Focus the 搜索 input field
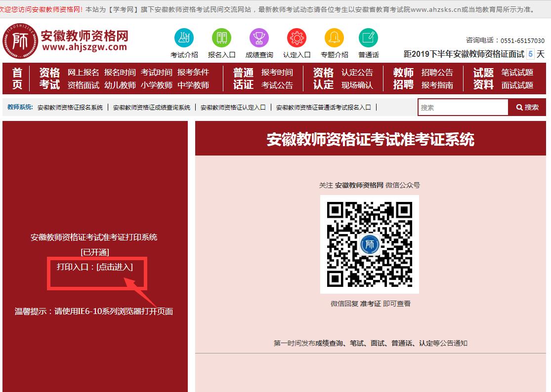Image resolution: width=551 pixels, height=392 pixels. pyautogui.click(x=463, y=108)
